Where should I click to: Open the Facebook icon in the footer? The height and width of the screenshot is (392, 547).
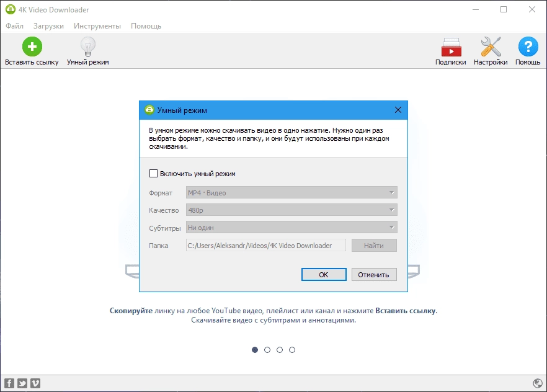pyautogui.click(x=9, y=383)
